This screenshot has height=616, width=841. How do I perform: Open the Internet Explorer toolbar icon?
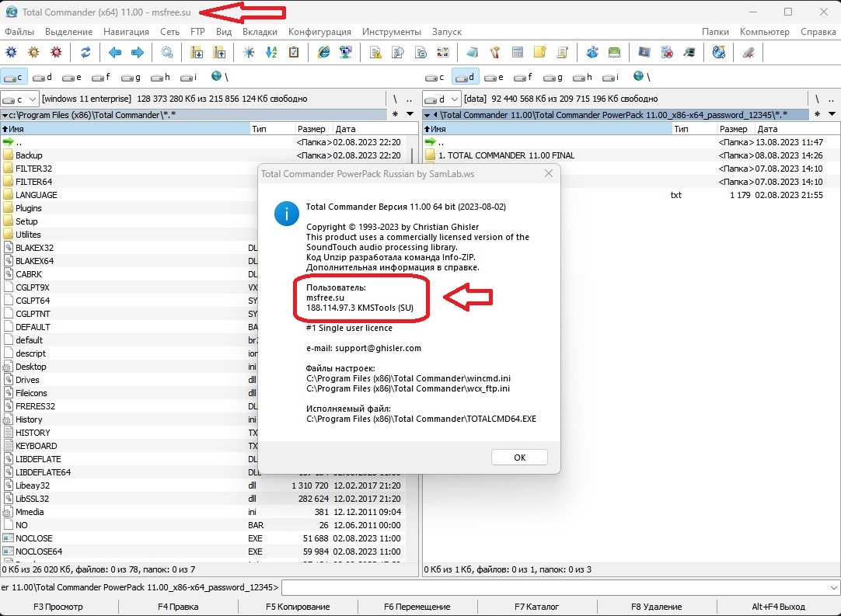click(324, 53)
